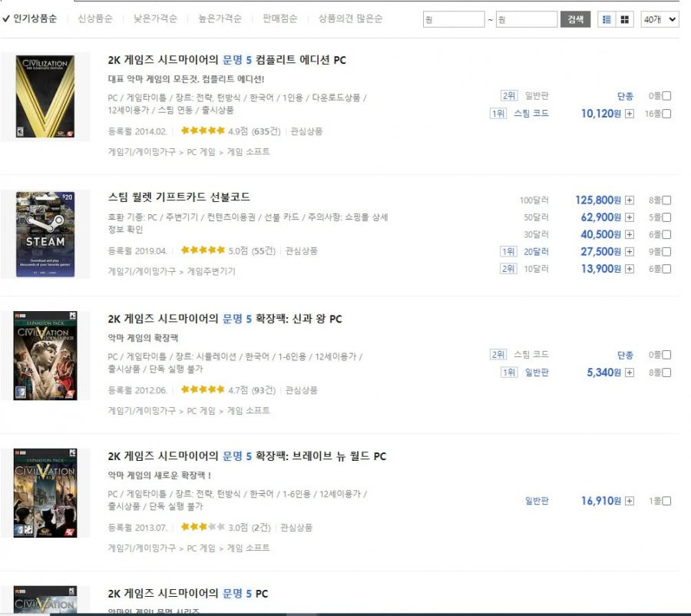Sort by 상품의견 많은순
This screenshot has height=616, width=691.
[350, 18]
